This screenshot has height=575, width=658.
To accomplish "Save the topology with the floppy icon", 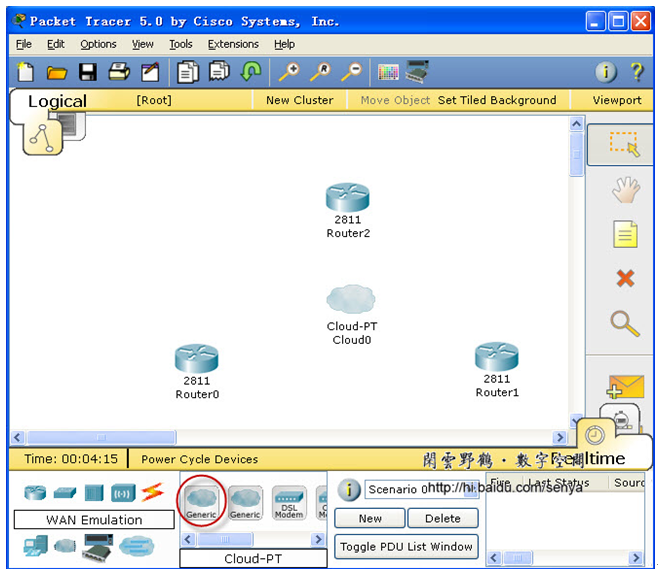I will [x=88, y=72].
